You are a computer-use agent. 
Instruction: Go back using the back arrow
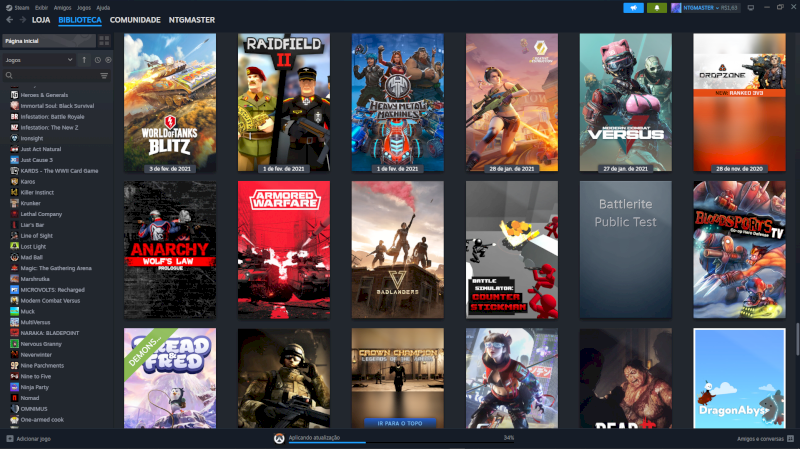pyautogui.click(x=9, y=20)
